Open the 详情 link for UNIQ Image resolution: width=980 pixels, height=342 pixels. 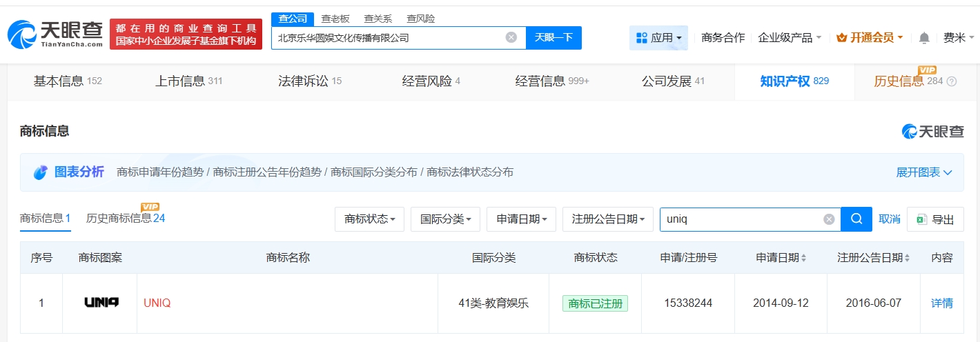pos(941,303)
